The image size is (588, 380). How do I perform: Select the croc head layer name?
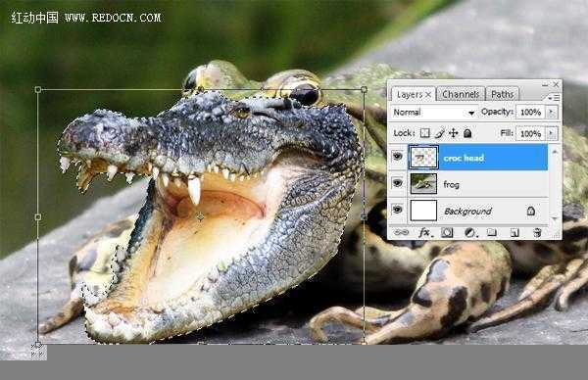(x=464, y=158)
